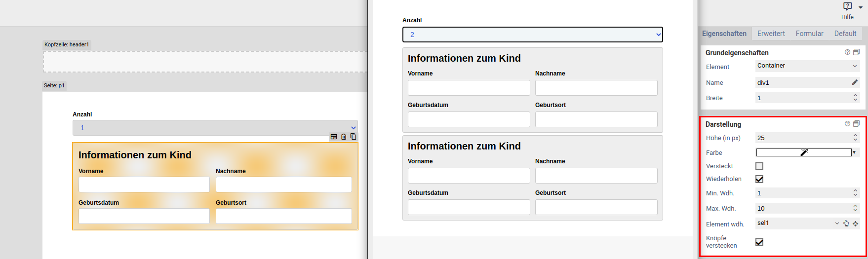Image resolution: width=868 pixels, height=259 pixels.
Task: Click the Darstellung section title
Action: 723,124
